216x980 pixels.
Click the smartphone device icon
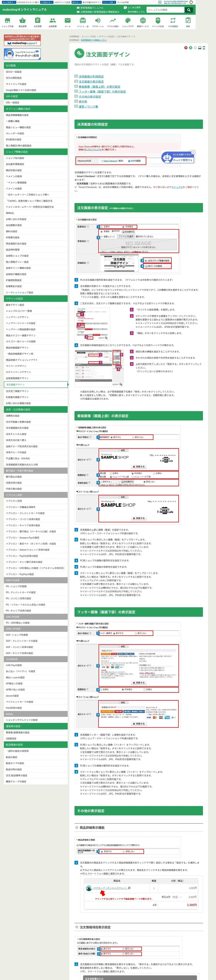tap(204, 48)
